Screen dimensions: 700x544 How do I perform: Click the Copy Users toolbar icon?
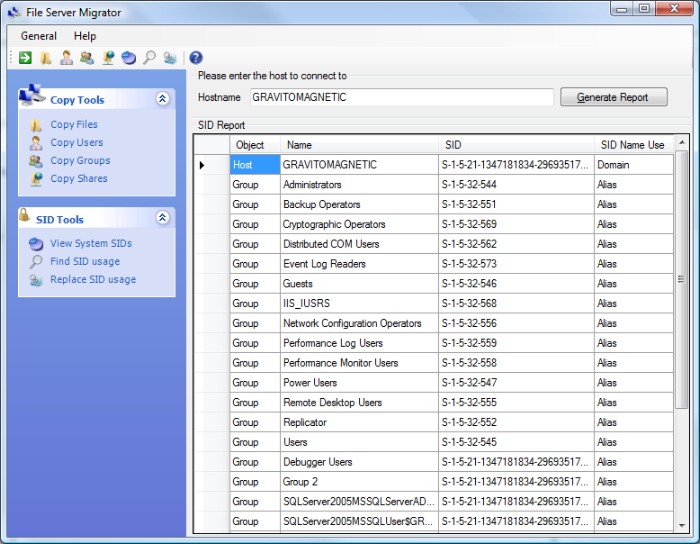66,58
